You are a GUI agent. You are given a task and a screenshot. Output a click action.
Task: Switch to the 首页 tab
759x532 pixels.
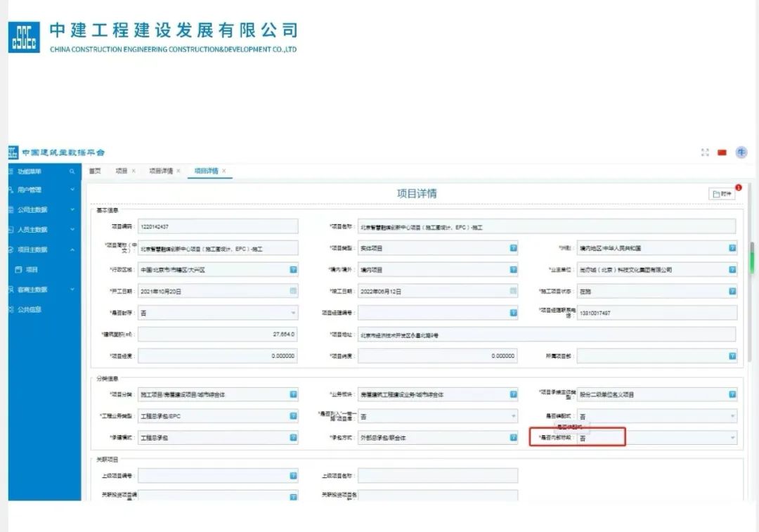(x=94, y=171)
